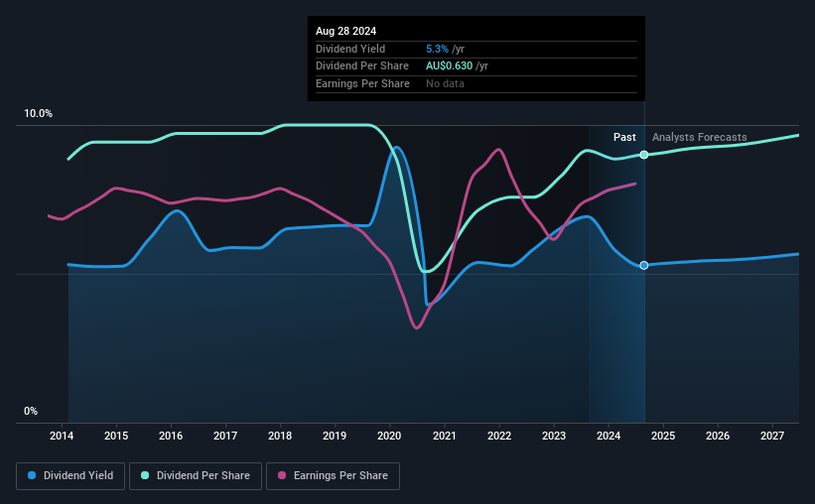Click the 2025 x-axis label
Screen dimensions: 815x504
coord(663,436)
